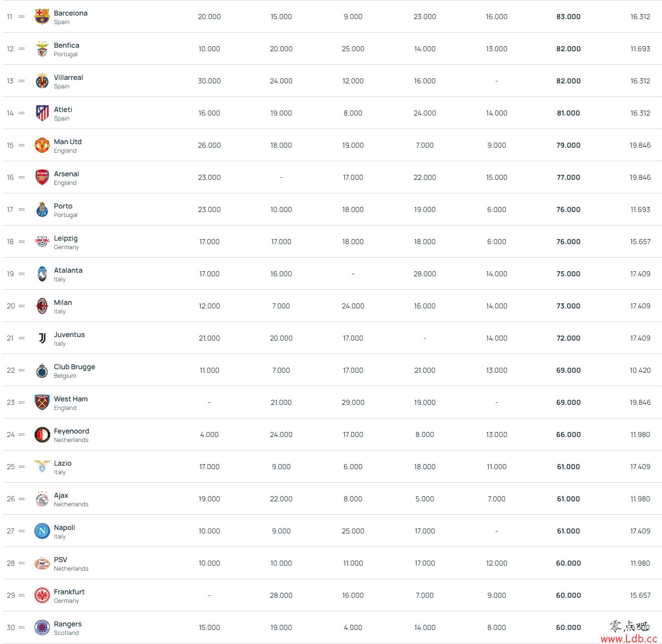This screenshot has height=644, width=662.
Task: Open the Leipzig team name link
Action: (x=66, y=238)
